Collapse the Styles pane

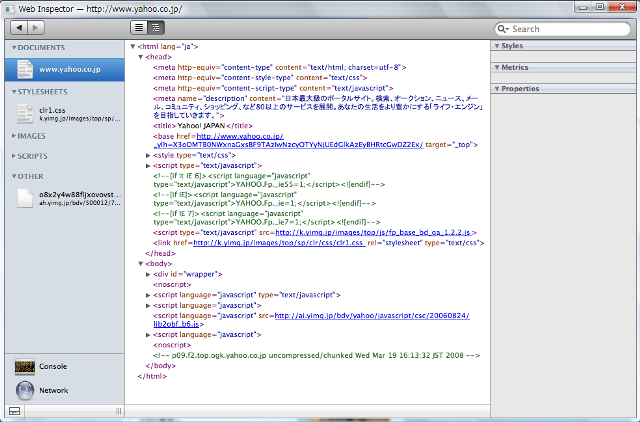point(497,46)
